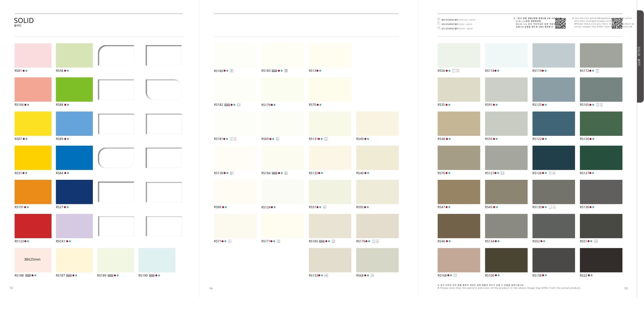Click the 38X25mm sample swatch RS188
This screenshot has height=311, width=644.
click(33, 260)
